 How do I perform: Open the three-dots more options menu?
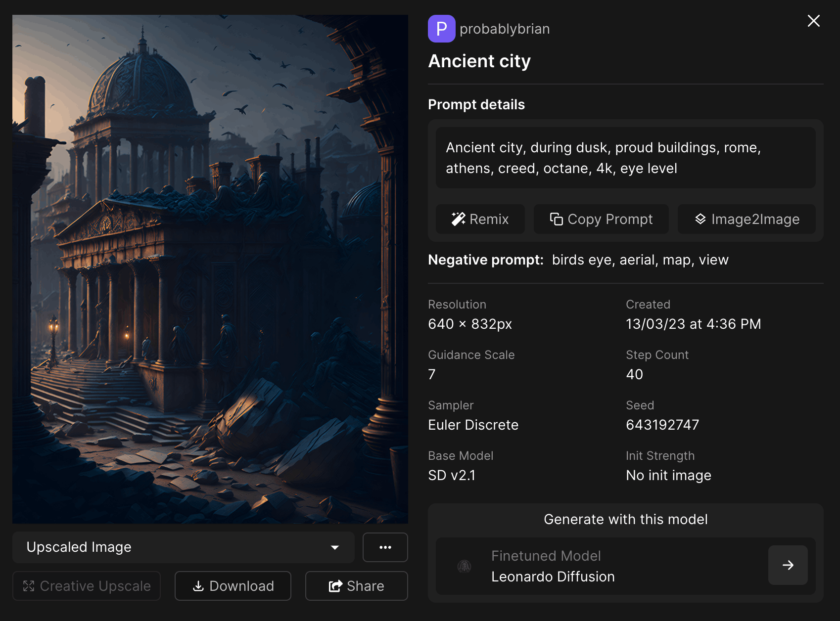click(385, 547)
